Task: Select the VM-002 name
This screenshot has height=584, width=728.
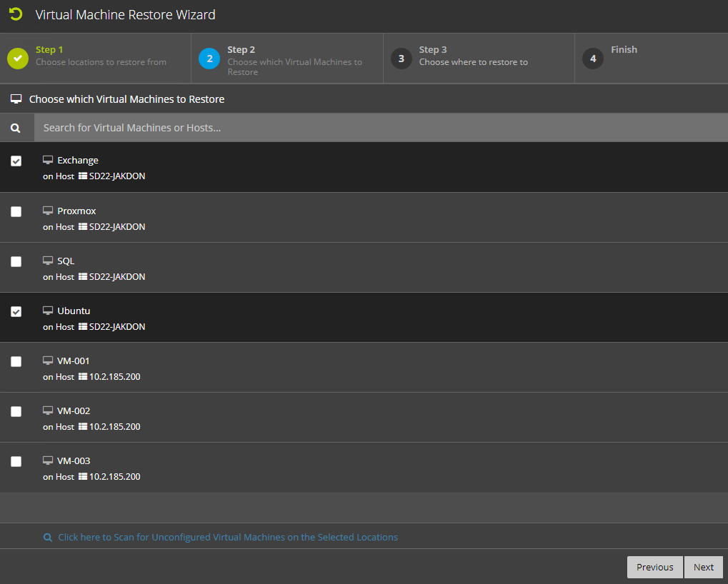Action: pos(74,411)
